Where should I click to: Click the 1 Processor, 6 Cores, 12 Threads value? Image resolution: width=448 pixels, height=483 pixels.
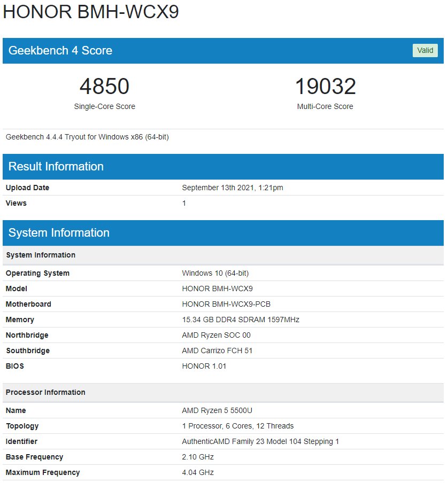(237, 426)
